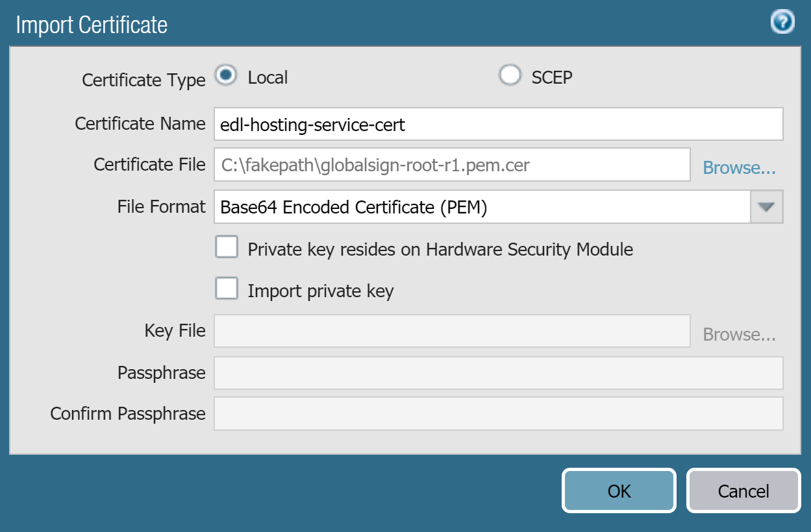This screenshot has height=532, width=811.
Task: Cancel the Import Certificate dialog
Action: 743,491
